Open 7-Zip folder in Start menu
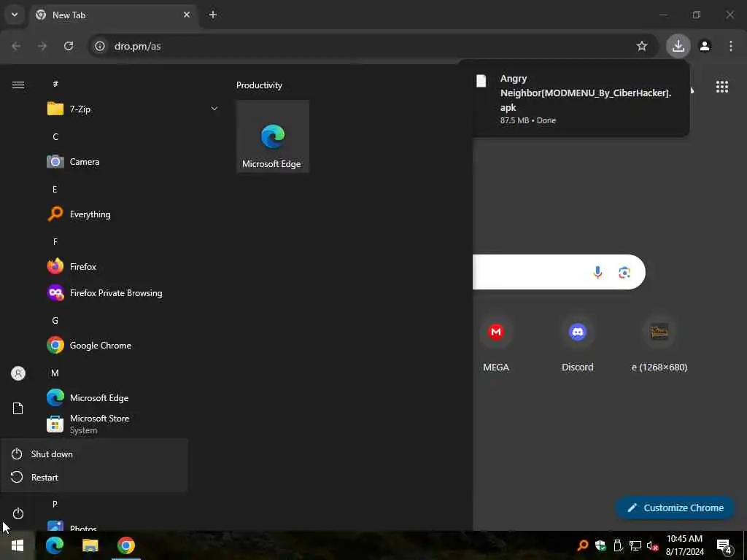 pyautogui.click(x=133, y=109)
